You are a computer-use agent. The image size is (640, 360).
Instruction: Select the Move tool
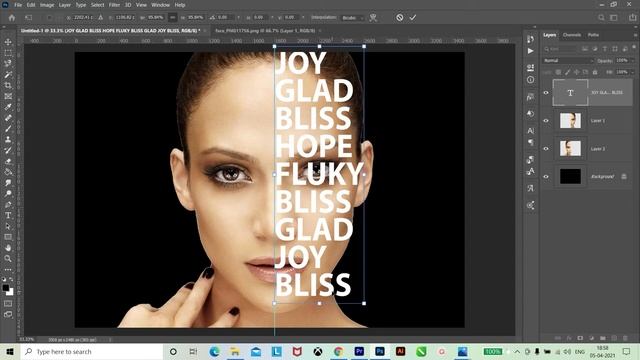click(8, 42)
